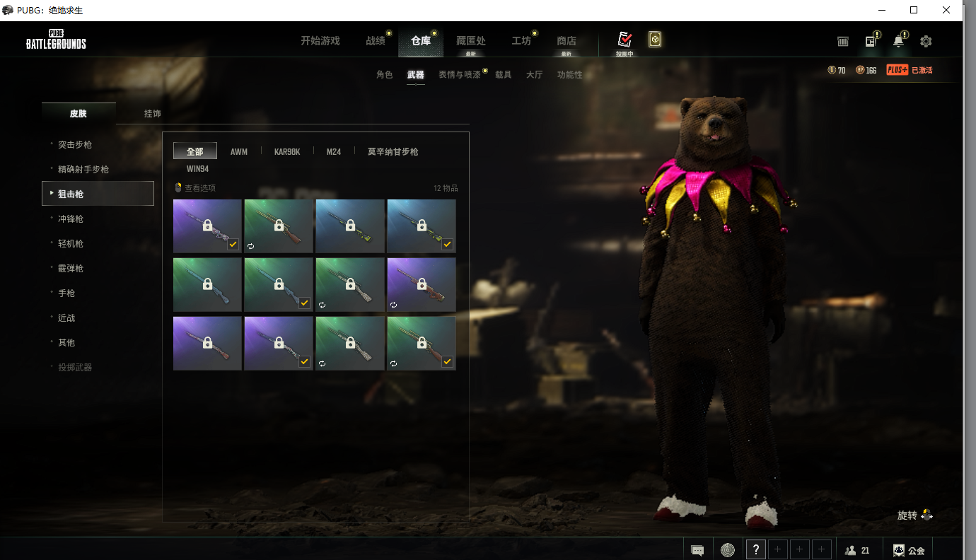Click the last plus squad slot before friends
The width and height of the screenshot is (976, 560).
click(821, 549)
